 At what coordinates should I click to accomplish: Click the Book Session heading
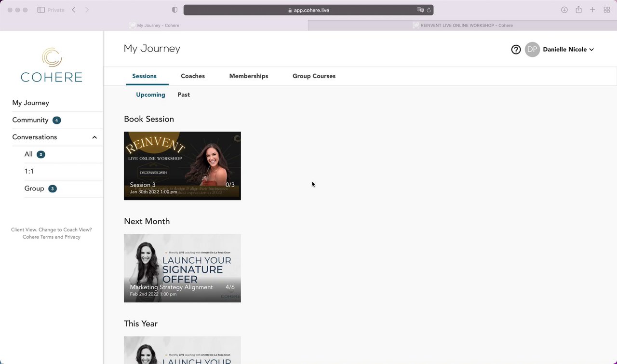(x=149, y=119)
